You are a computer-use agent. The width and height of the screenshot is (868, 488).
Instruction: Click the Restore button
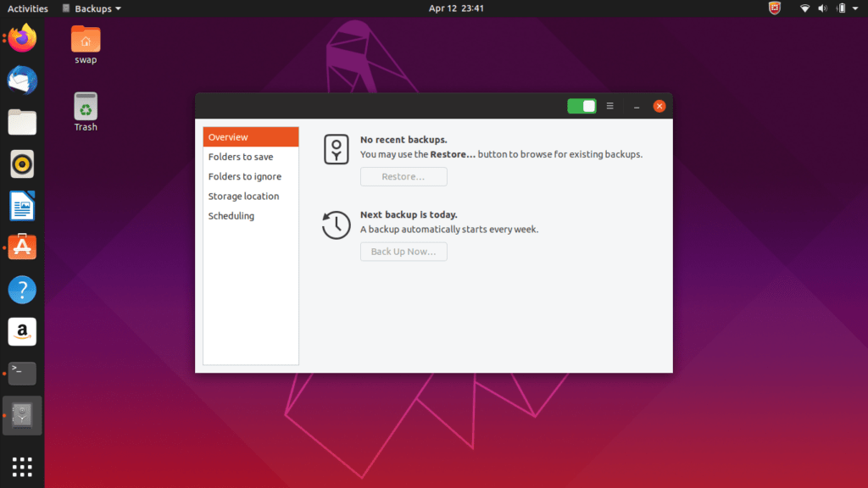(x=403, y=176)
